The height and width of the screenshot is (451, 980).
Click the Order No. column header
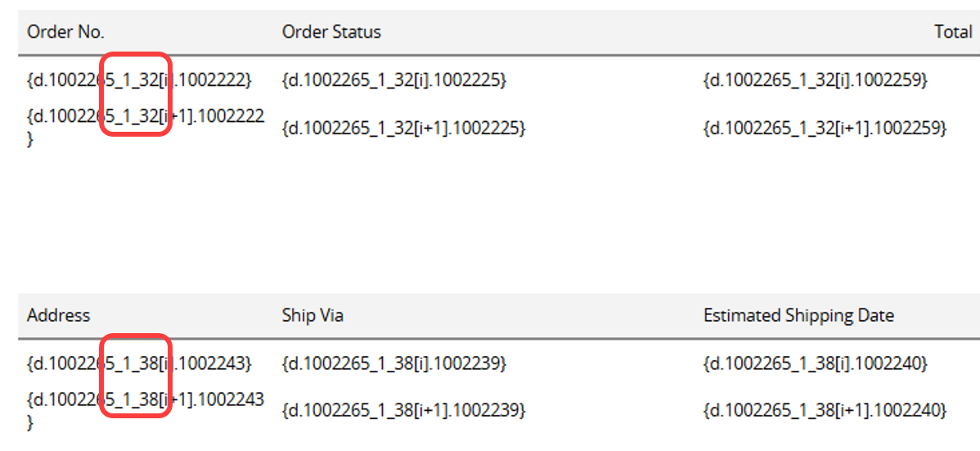(x=65, y=32)
